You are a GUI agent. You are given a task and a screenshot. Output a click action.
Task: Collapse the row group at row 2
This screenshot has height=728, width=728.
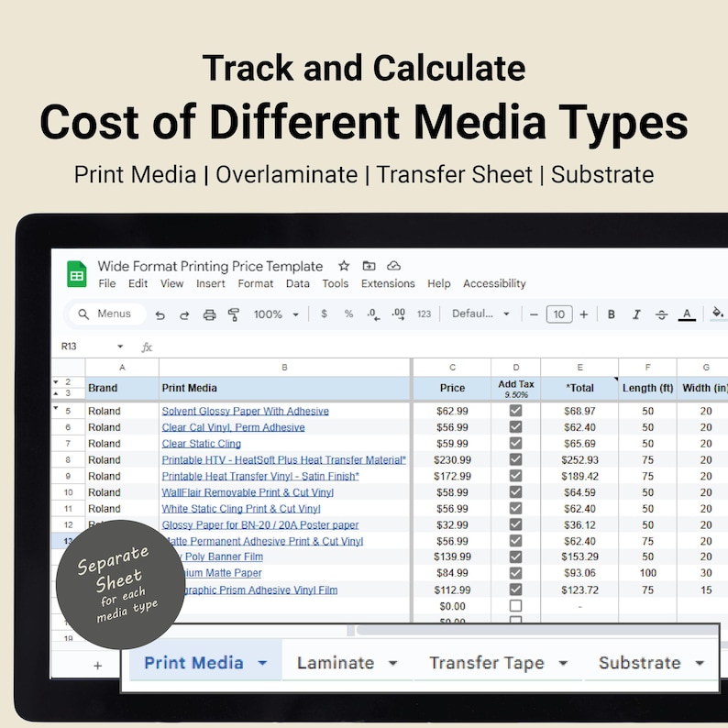56,382
